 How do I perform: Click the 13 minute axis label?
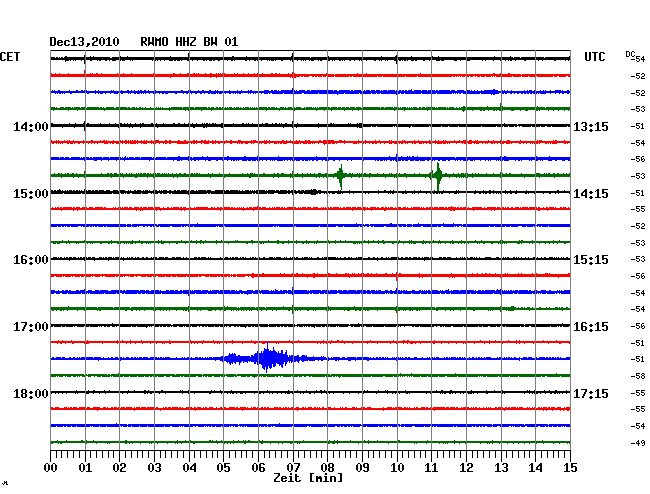(501, 468)
